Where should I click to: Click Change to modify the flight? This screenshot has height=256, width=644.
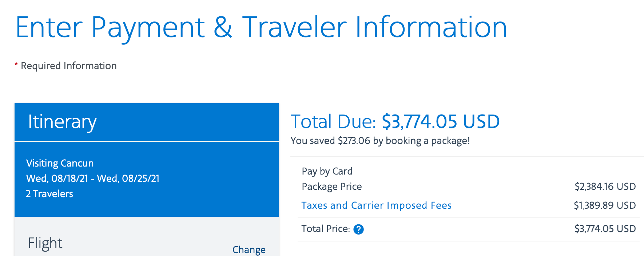[249, 250]
